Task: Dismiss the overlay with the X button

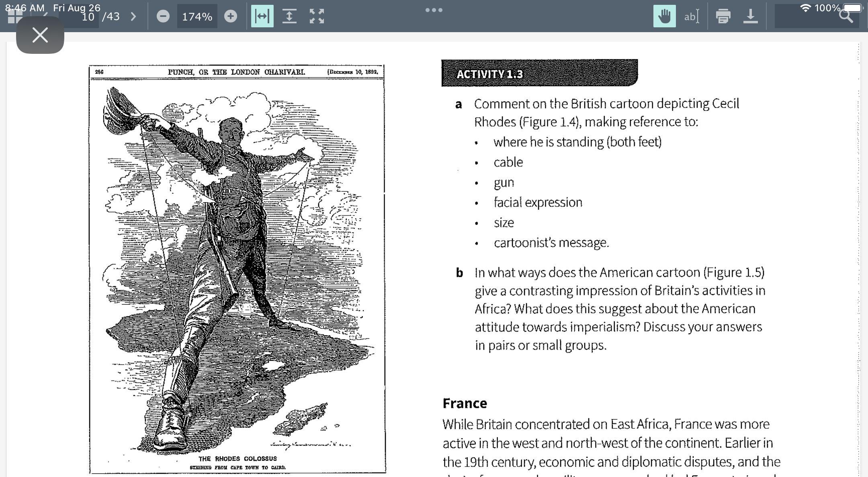Action: [x=40, y=35]
